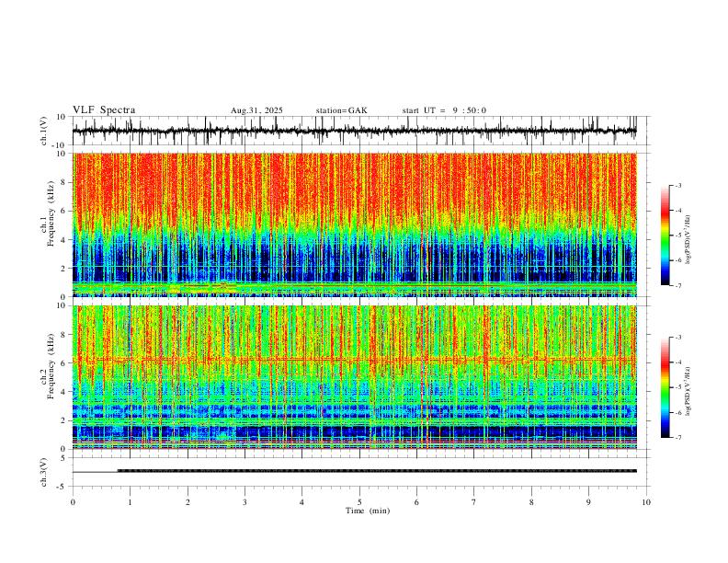Click the "ch.1(V)" waveform axis label
The image size is (728, 563).
coord(44,131)
